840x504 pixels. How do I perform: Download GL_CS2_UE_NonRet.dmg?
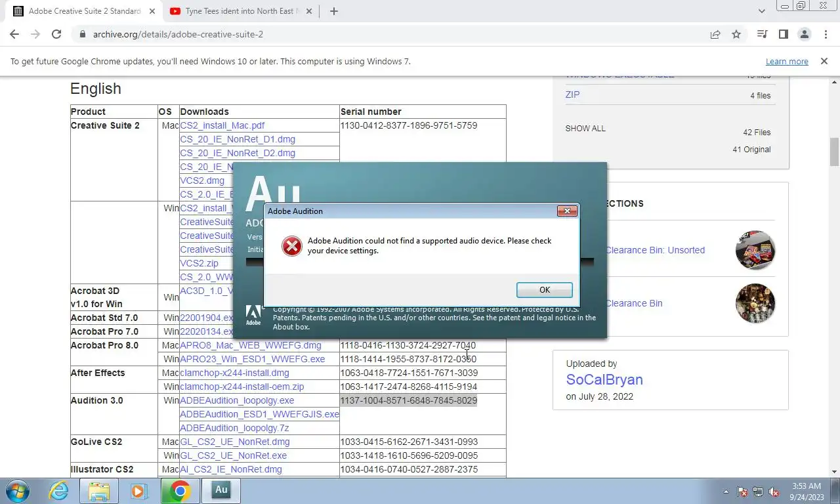click(234, 442)
